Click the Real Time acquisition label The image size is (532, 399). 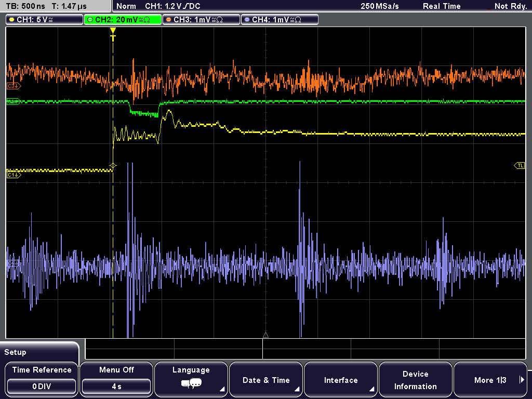coord(442,6)
